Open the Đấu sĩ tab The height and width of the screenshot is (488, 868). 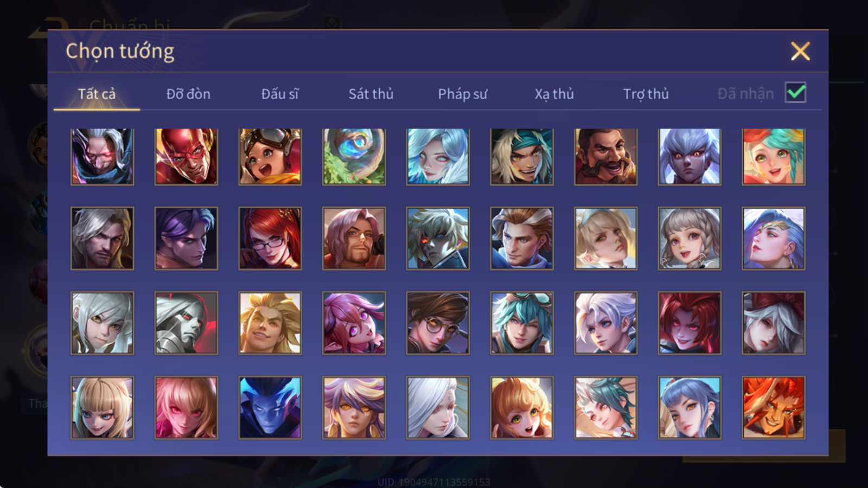coord(280,94)
